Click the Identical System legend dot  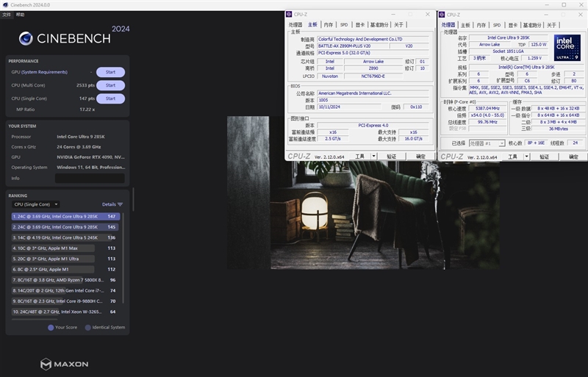87,327
